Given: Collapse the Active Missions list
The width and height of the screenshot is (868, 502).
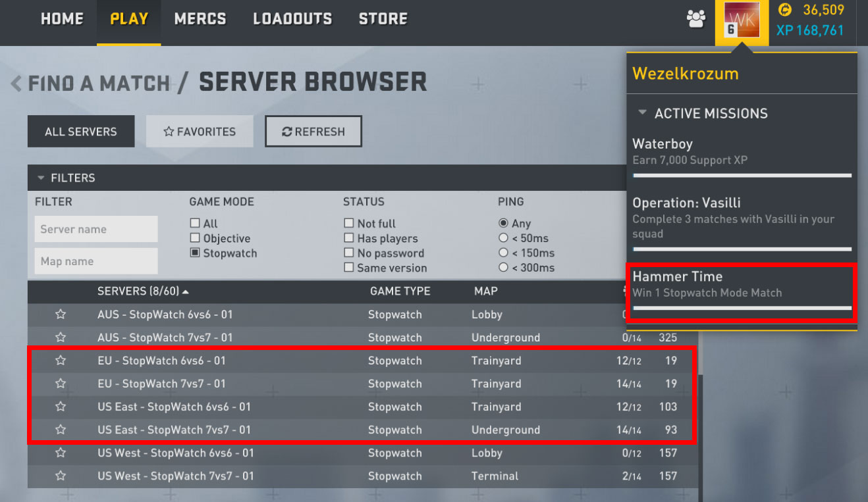Looking at the screenshot, I should tap(642, 113).
